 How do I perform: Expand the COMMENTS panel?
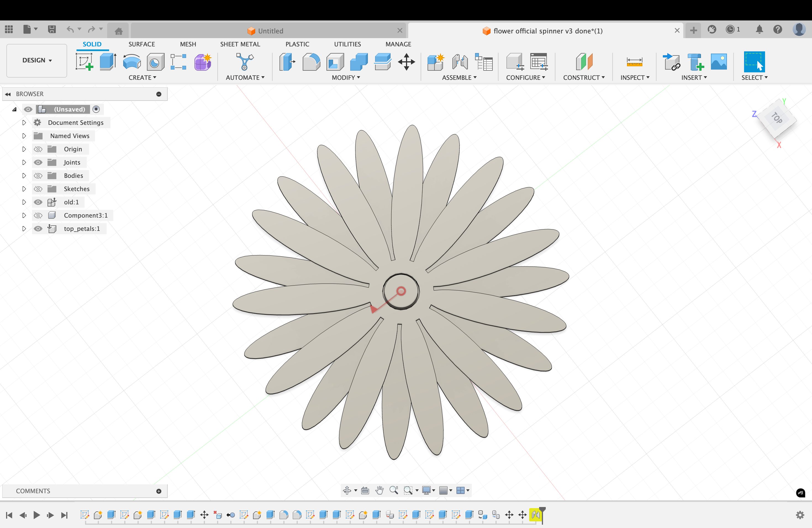[159, 491]
